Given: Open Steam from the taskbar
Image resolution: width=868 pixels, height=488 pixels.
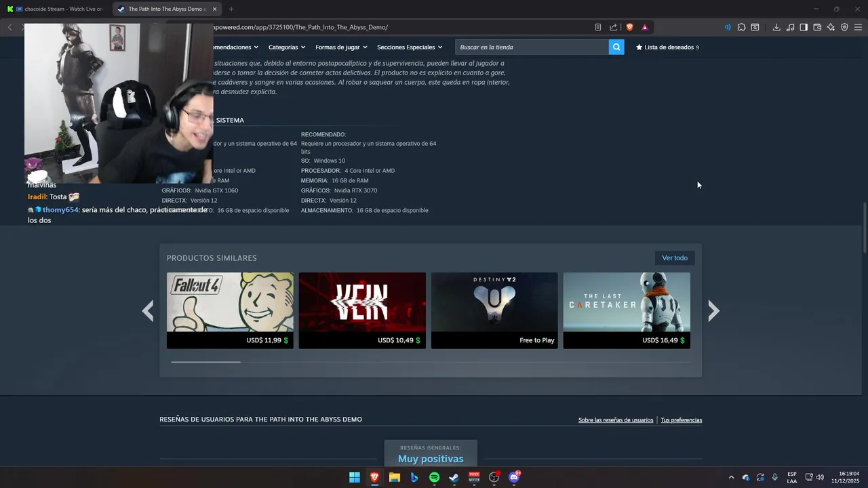Looking at the screenshot, I should (454, 477).
